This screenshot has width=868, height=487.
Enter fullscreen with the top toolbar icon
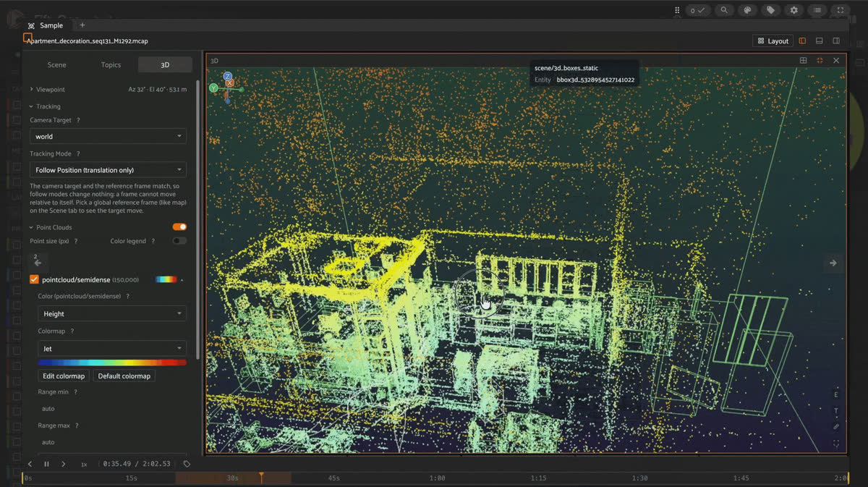tap(841, 10)
